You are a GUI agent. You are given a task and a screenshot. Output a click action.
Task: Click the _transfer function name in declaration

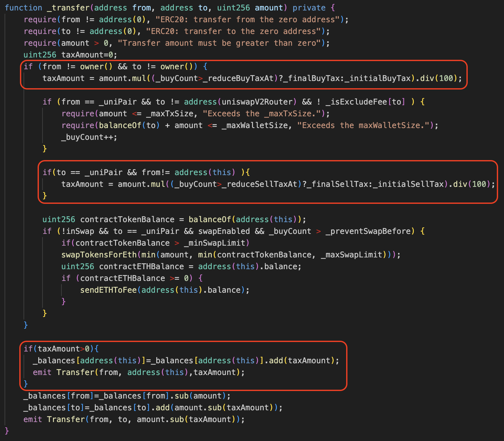click(68, 8)
